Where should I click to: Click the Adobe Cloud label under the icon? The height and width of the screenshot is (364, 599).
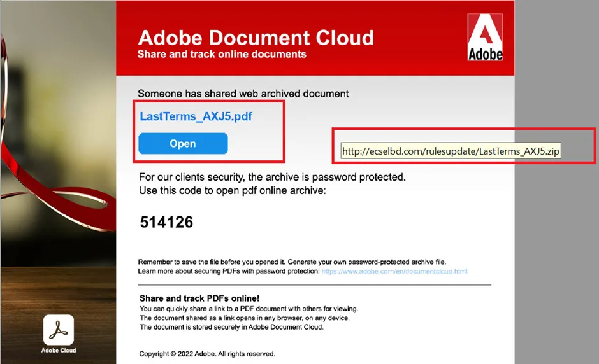59,350
